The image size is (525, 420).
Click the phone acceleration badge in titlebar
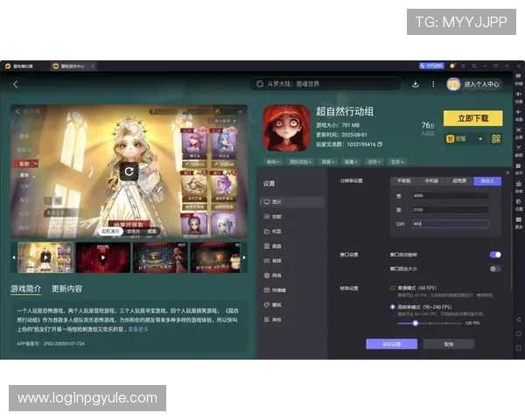tap(431, 66)
